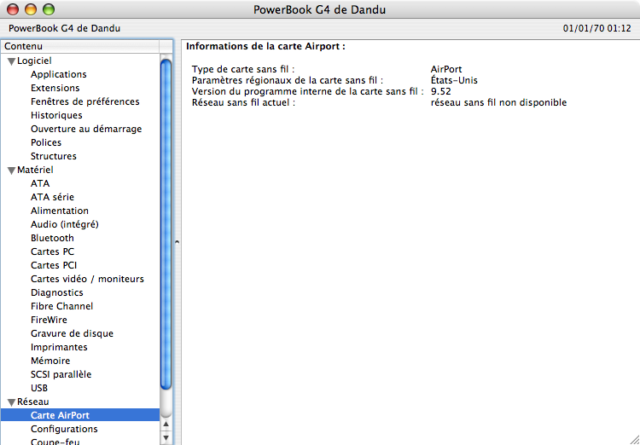
Task: Select Historiques in the list
Action: 56,115
